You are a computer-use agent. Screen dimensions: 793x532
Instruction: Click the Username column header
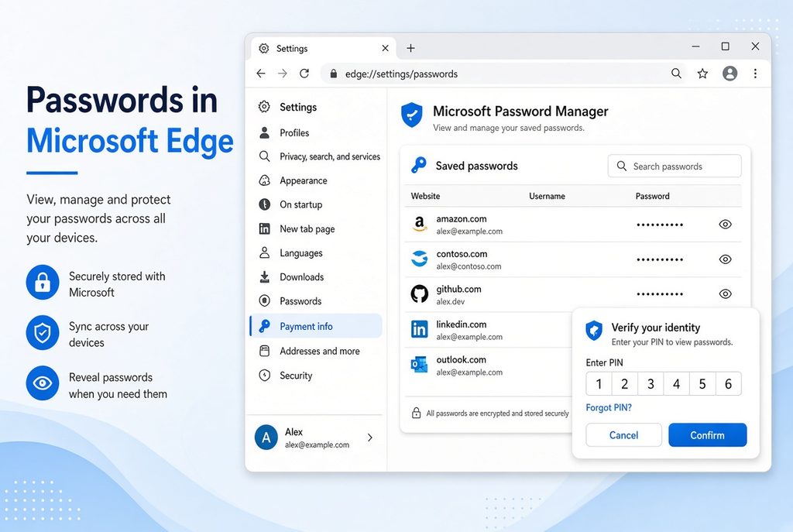point(547,196)
